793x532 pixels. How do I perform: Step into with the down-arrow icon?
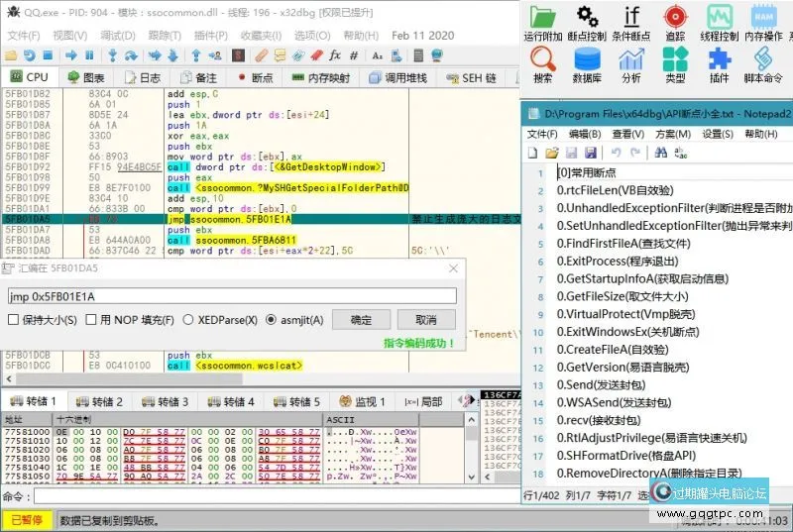pos(112,55)
